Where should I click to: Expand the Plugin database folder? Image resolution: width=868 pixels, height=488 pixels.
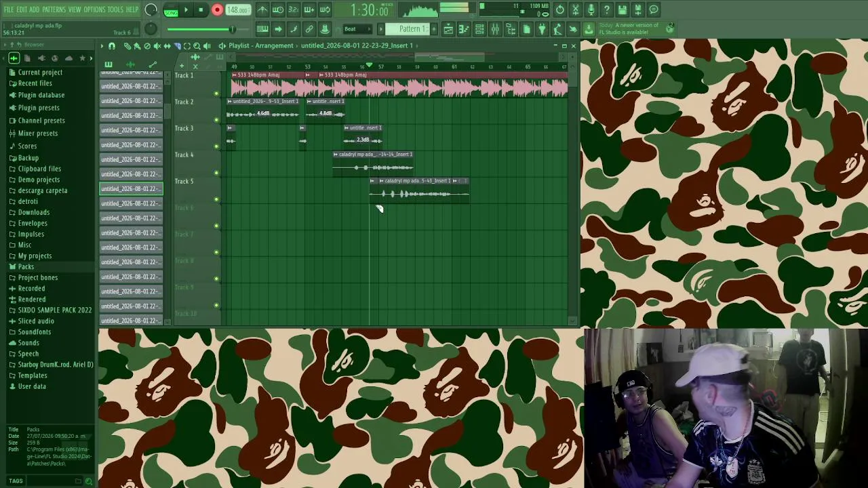41,95
